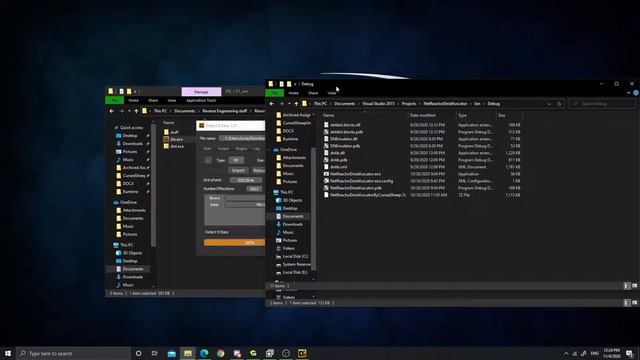
Task: Click the PE type button in Detect It Easy
Action: 236,160
